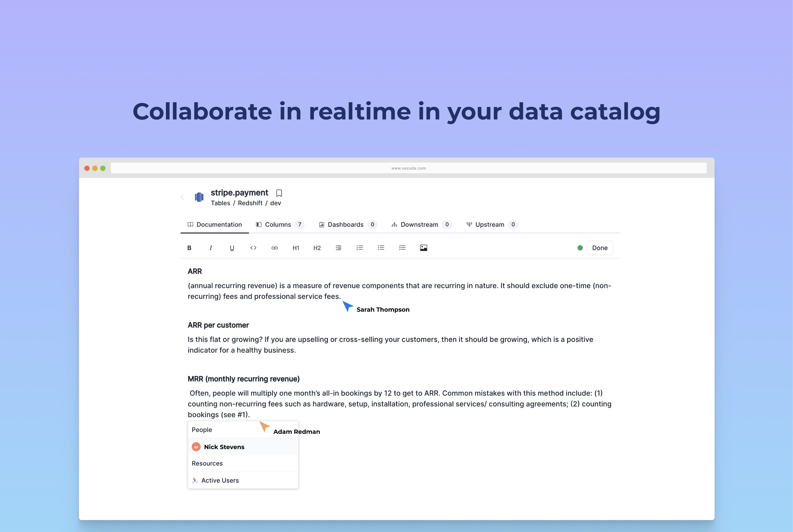Image resolution: width=793 pixels, height=532 pixels.
Task: Apply underline formatting
Action: [232, 248]
